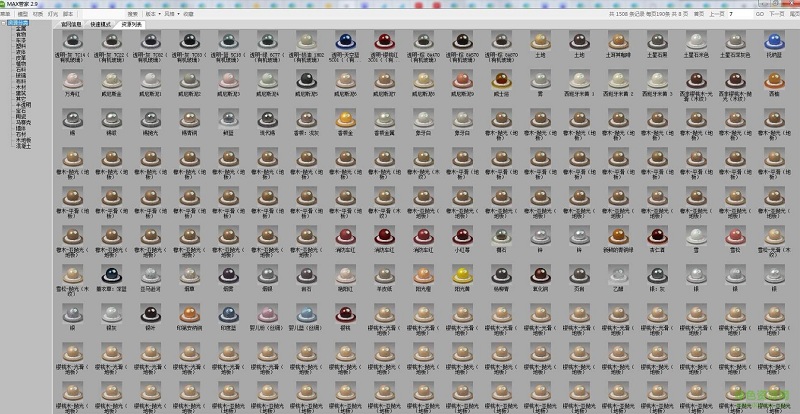Image resolution: width=800 pixels, height=414 pixels.
Task: Switch to the 快捷模式 tab
Action: tap(101, 22)
